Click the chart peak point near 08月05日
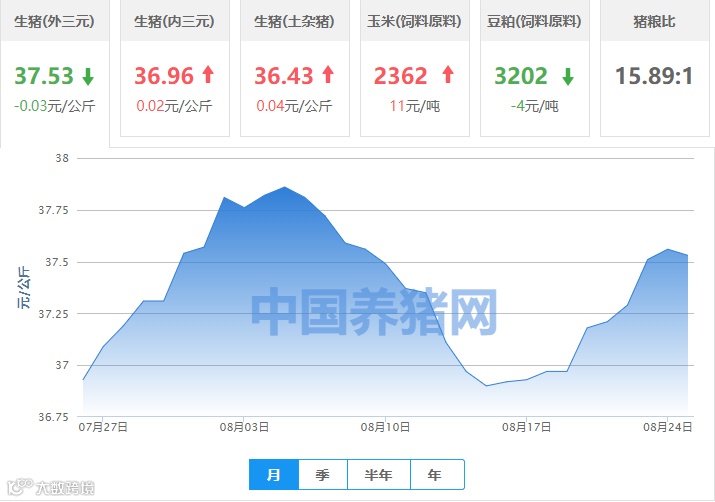The width and height of the screenshot is (715, 502). pyautogui.click(x=285, y=187)
